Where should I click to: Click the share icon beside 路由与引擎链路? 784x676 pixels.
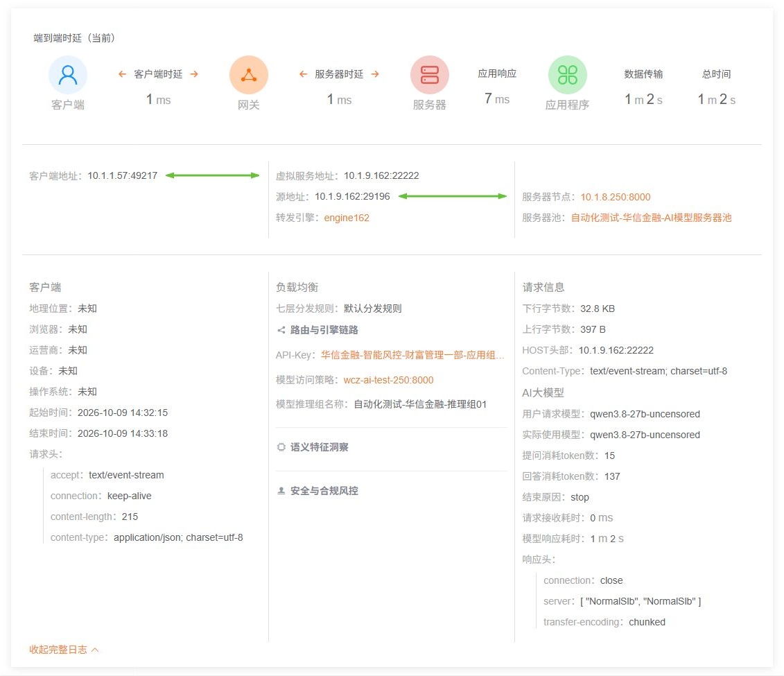[x=281, y=330]
